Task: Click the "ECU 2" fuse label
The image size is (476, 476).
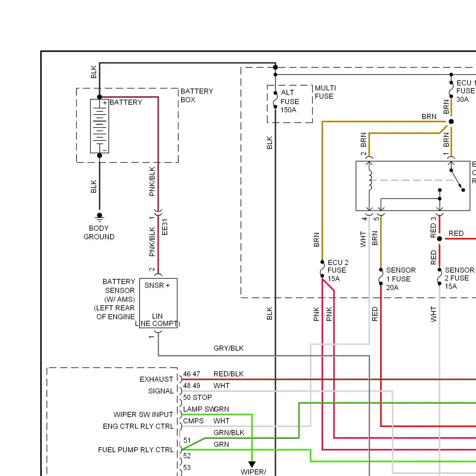Action: [338, 262]
